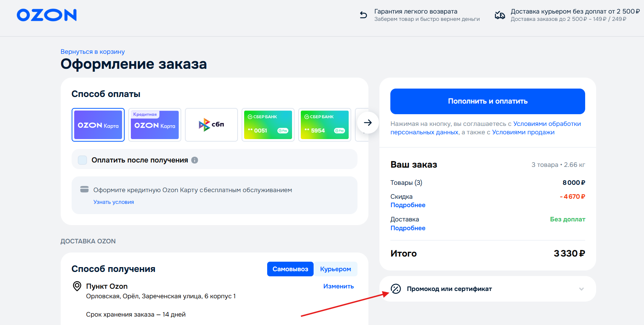Click Товары (3) row label
Viewport: 644px width, 325px height.
pyautogui.click(x=406, y=183)
